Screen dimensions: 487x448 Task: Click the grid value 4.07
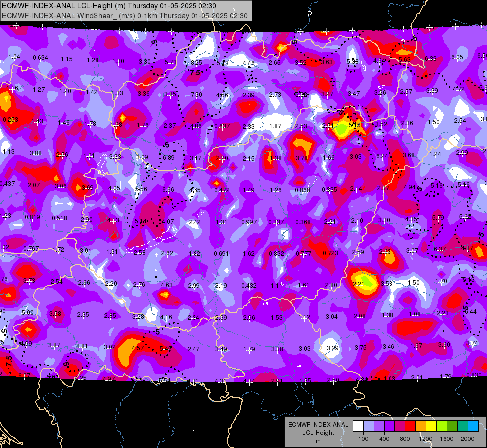(168, 222)
